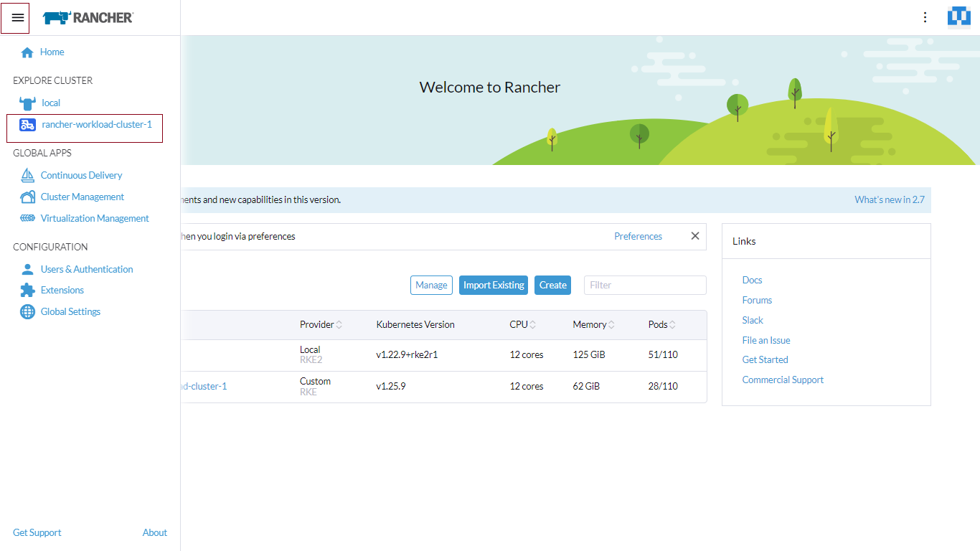The height and width of the screenshot is (551, 980).
Task: Sort clusters by Pods column
Action: click(672, 325)
